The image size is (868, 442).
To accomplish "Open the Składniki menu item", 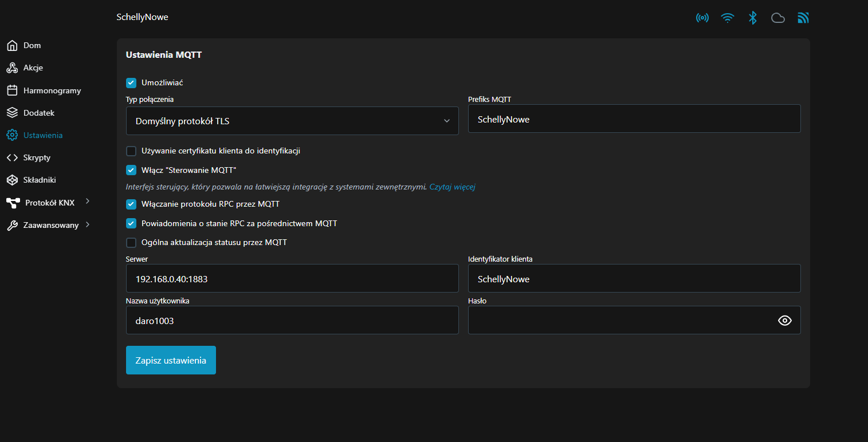I will 40,180.
